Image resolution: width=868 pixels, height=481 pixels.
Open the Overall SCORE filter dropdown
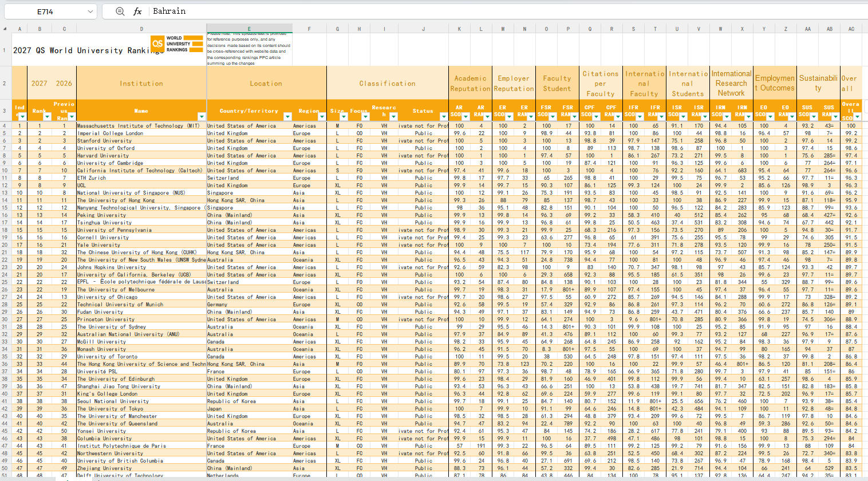click(x=857, y=117)
